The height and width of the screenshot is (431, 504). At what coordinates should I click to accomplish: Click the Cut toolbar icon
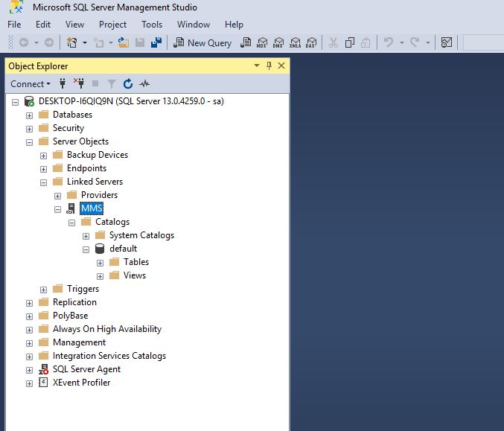click(x=334, y=42)
